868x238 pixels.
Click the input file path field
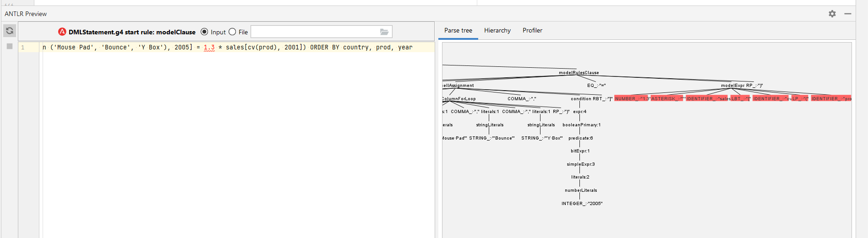pyautogui.click(x=314, y=32)
